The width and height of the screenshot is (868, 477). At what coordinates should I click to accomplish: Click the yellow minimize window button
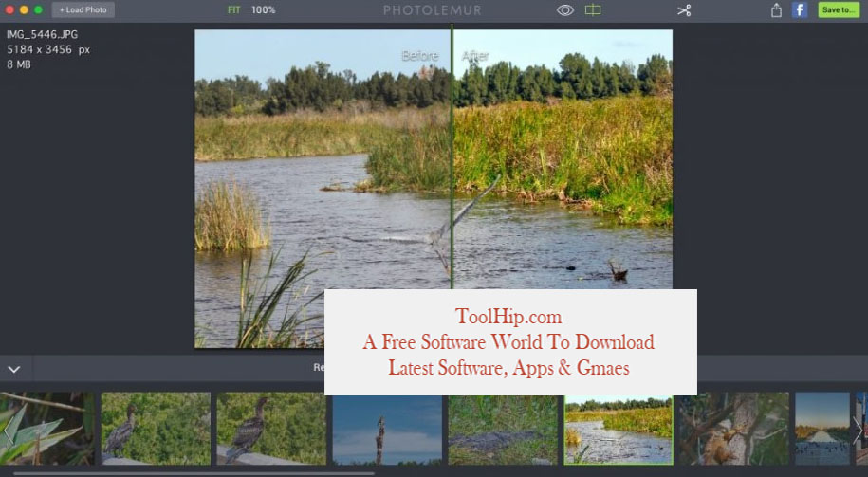(24, 10)
